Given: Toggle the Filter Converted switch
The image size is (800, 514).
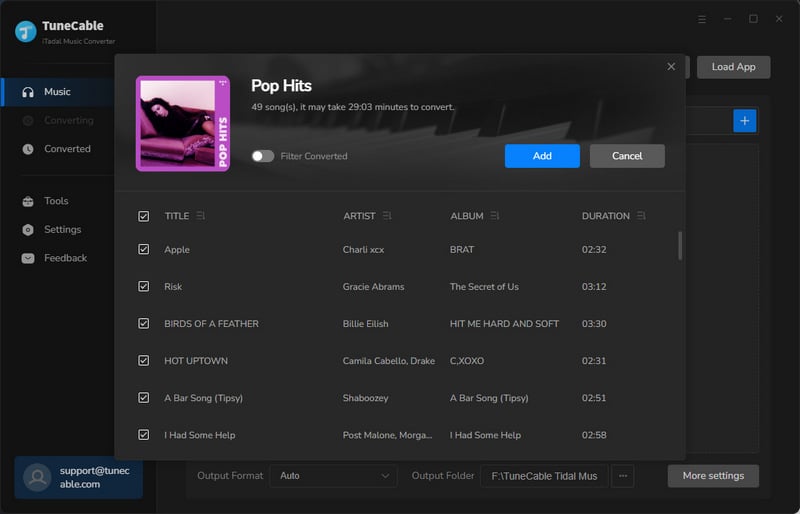Looking at the screenshot, I should coord(263,156).
